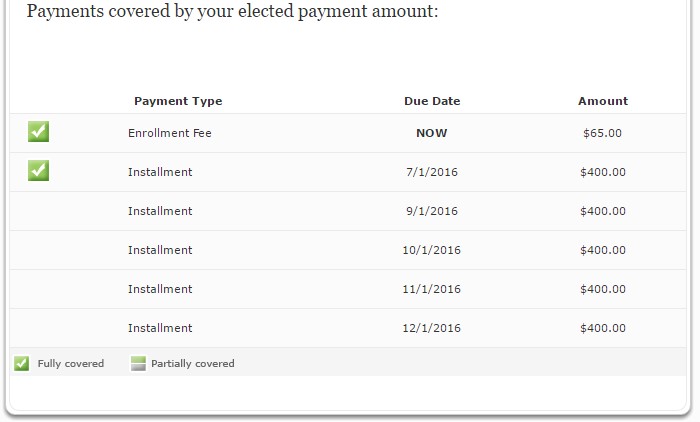Click the 12/1/2016 due date
This screenshot has width=700, height=422.
coord(432,328)
